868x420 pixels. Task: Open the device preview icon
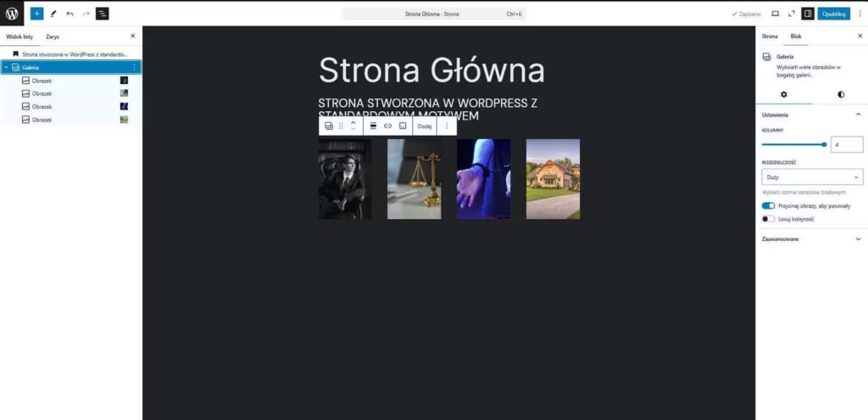coord(775,14)
